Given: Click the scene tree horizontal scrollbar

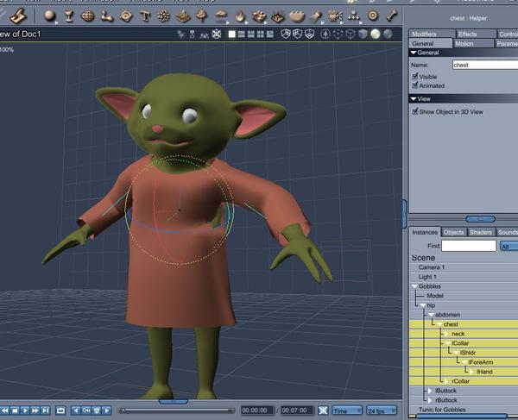Looking at the screenshot, I should pos(461,417).
